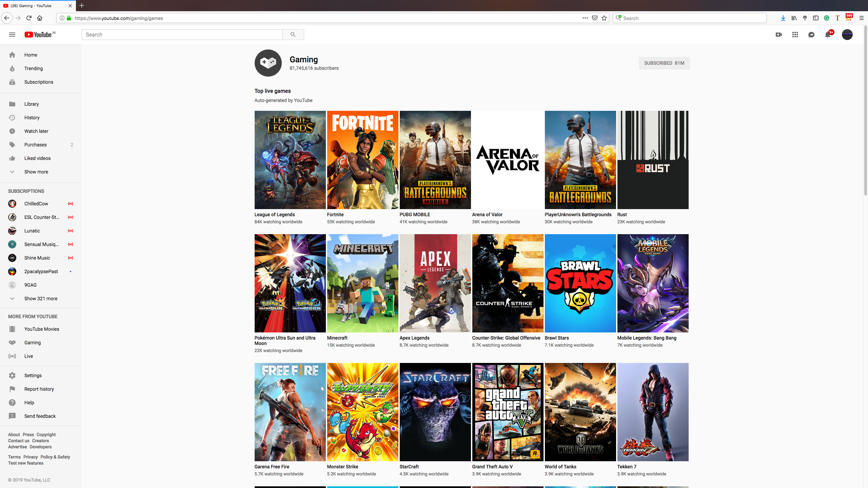
Task: Open the page actions three-dots menu
Action: [x=585, y=18]
